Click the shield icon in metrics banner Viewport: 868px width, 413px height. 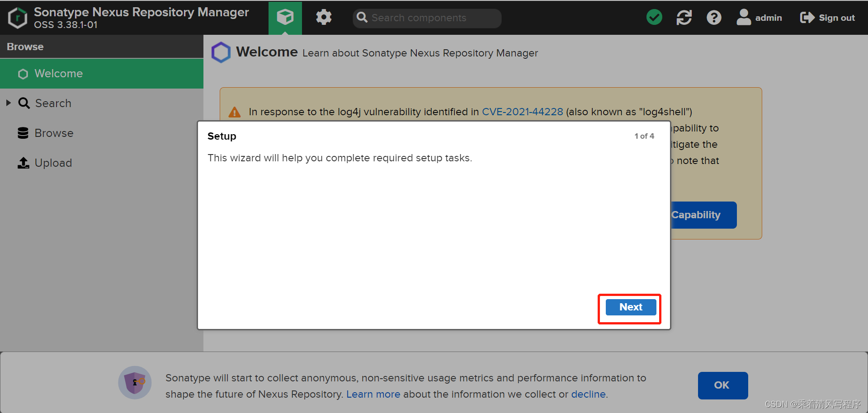[135, 383]
